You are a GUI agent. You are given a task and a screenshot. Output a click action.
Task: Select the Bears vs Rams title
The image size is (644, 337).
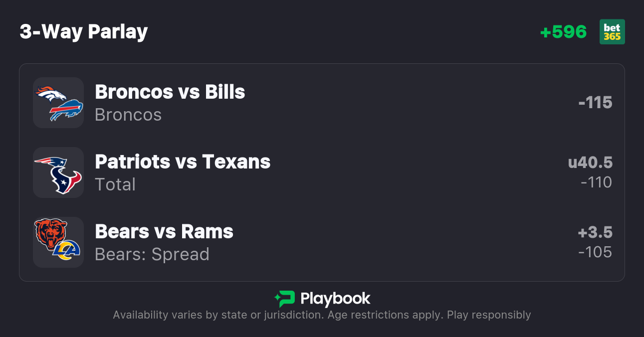[x=164, y=231]
